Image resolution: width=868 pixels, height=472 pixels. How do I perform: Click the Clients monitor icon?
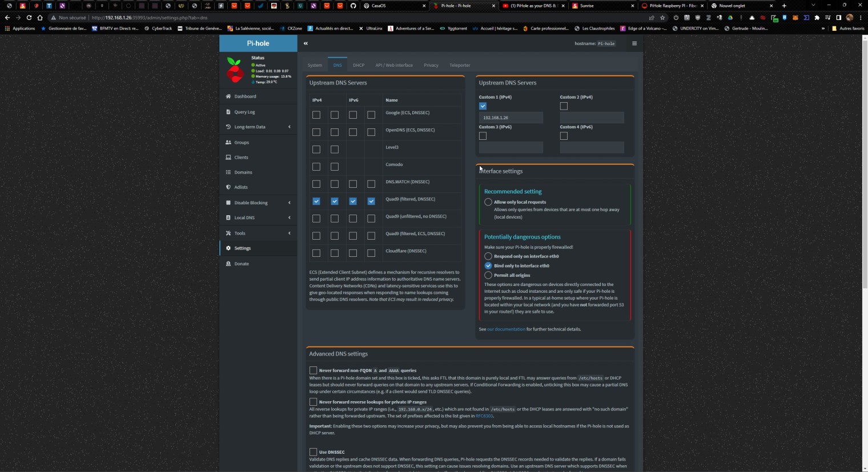228,158
